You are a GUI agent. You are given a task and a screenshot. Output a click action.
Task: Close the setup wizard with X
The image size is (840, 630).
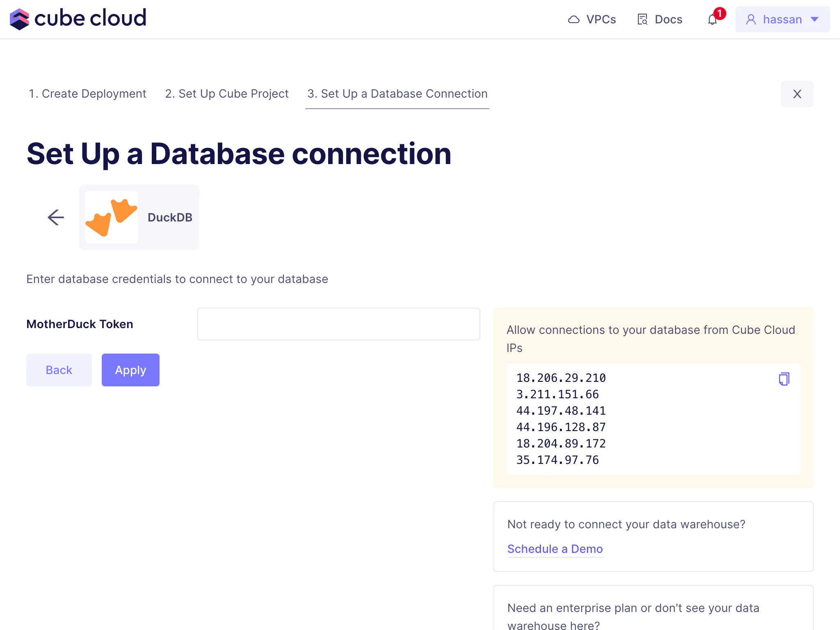tap(797, 94)
